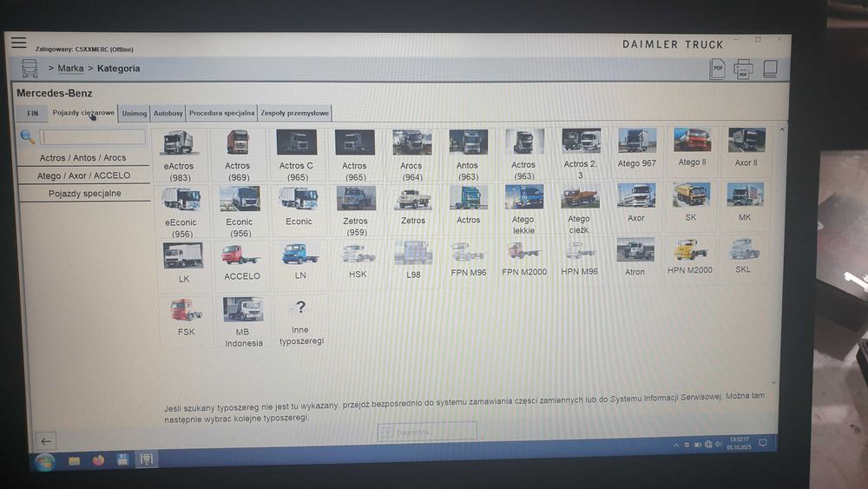Choose the MK truck series icon
This screenshot has width=868, height=489.
tap(745, 195)
